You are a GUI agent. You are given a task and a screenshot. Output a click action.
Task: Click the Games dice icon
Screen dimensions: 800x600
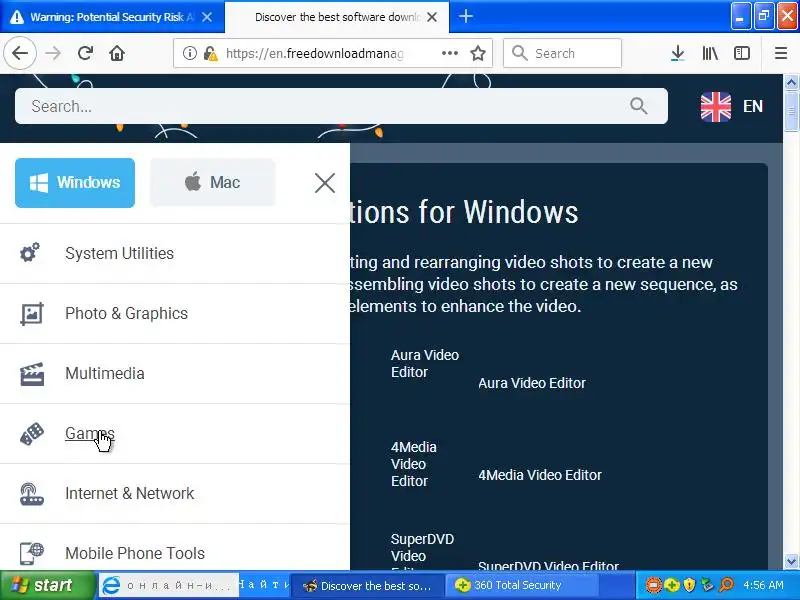point(32,434)
